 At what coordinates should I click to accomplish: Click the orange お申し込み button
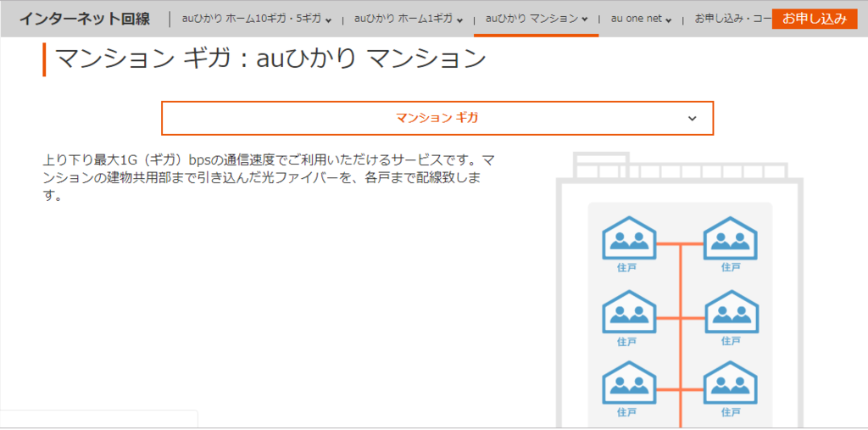(x=815, y=19)
